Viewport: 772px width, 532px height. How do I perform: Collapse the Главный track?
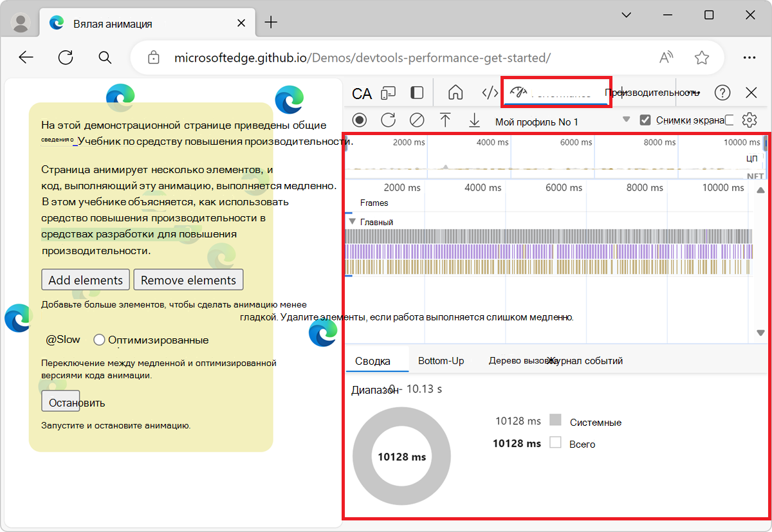tap(352, 221)
